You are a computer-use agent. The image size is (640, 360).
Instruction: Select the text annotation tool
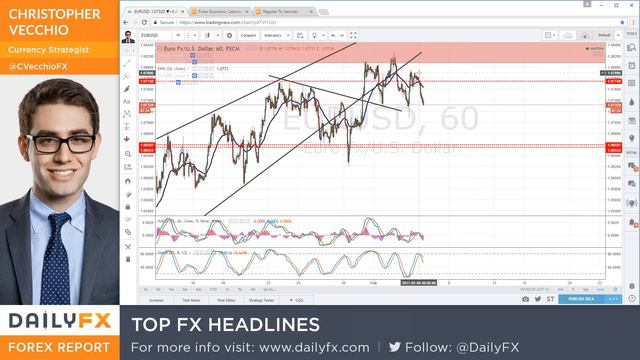(x=127, y=101)
